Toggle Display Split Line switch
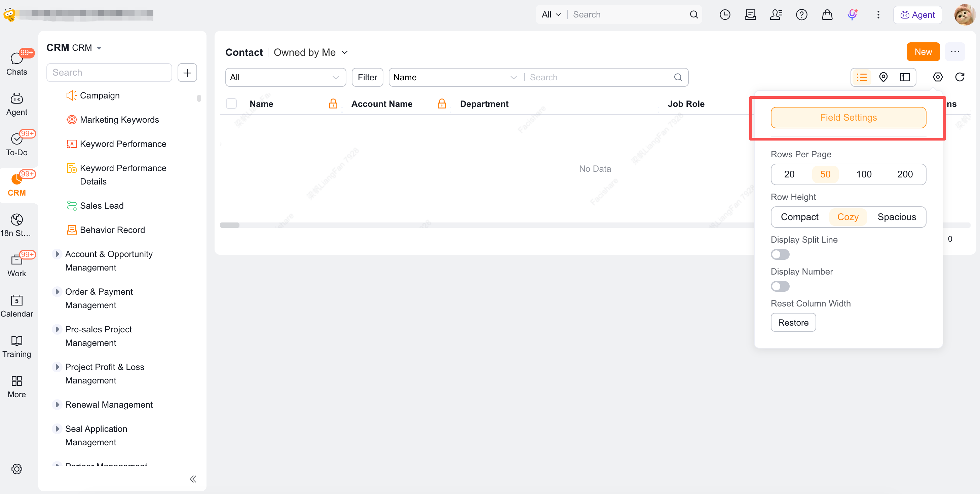Screen dimensions: 980x494 coord(780,254)
